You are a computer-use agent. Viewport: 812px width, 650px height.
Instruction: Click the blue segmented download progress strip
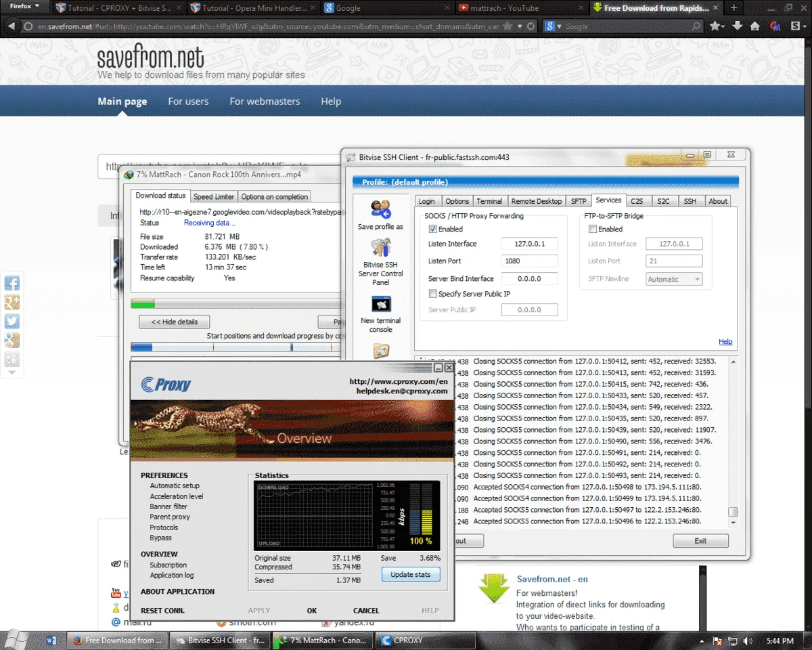coord(236,347)
